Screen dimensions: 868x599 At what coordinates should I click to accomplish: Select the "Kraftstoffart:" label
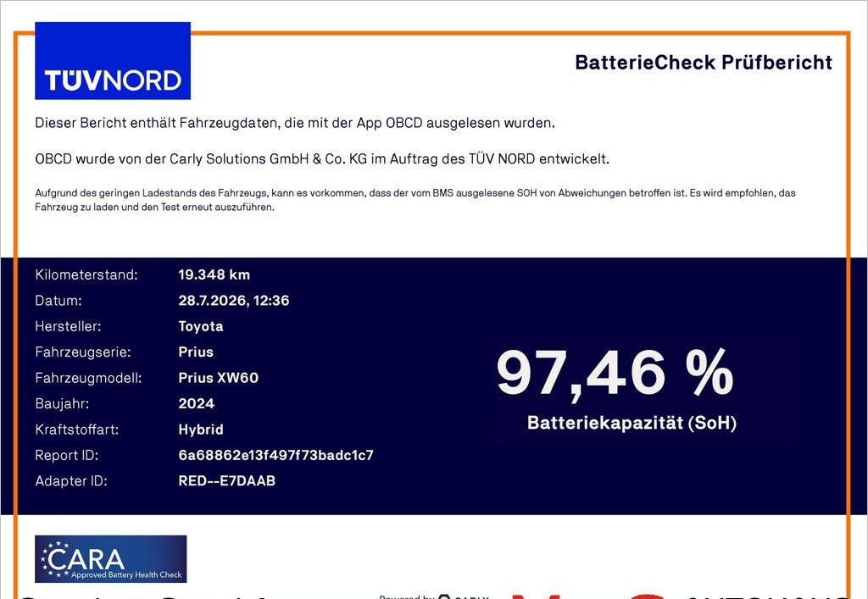[x=77, y=430]
